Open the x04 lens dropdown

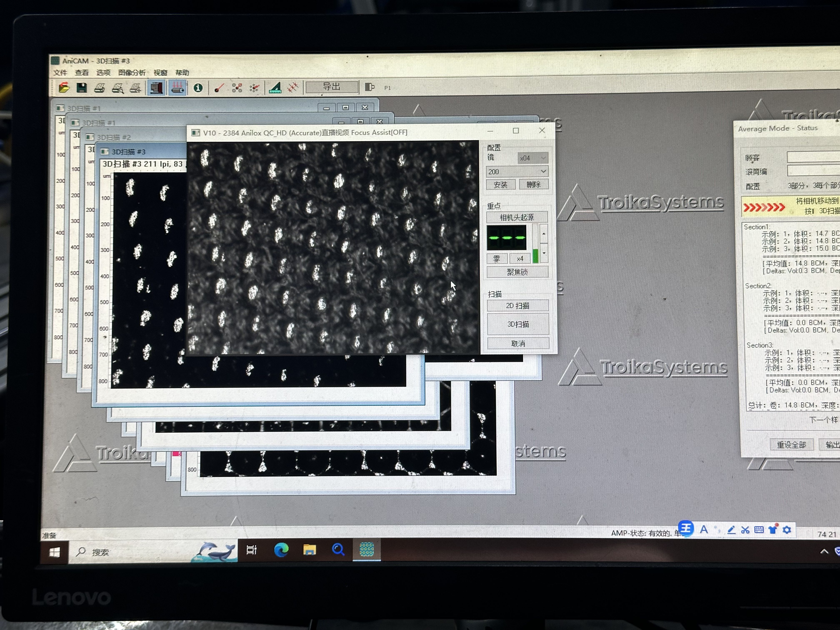(533, 157)
